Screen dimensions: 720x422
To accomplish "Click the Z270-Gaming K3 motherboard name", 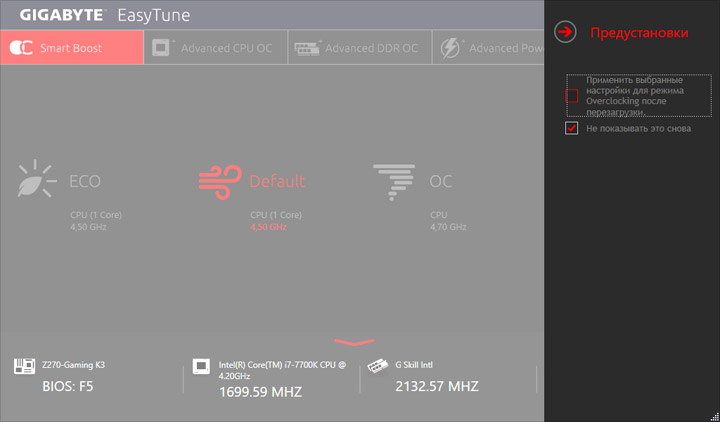I will [x=73, y=365].
